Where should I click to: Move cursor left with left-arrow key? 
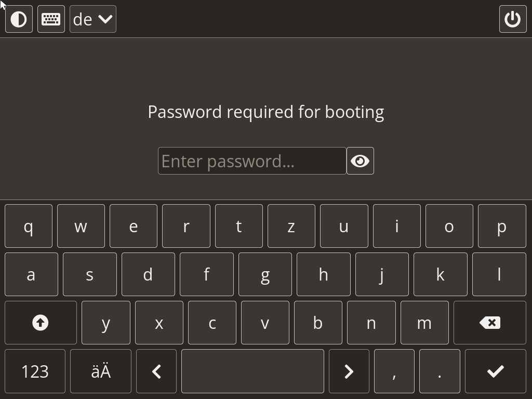click(156, 371)
